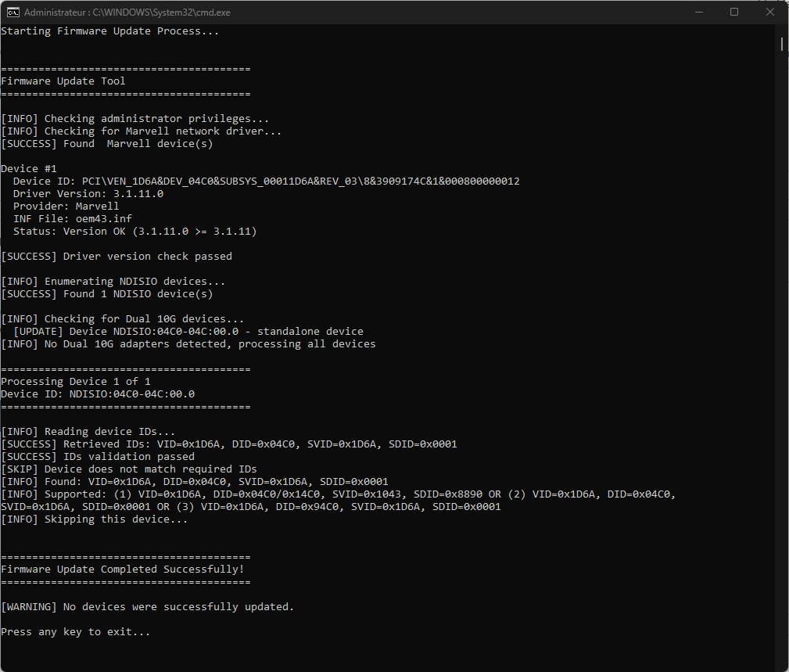This screenshot has width=789, height=672.
Task: Click the 'Processing Device 1 of 1' line
Action: [75, 381]
